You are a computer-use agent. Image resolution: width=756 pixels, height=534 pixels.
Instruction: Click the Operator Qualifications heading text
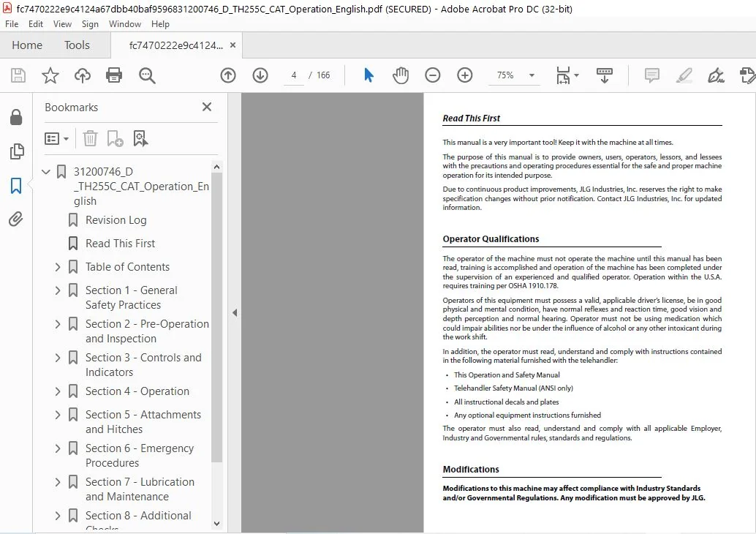[x=491, y=238]
